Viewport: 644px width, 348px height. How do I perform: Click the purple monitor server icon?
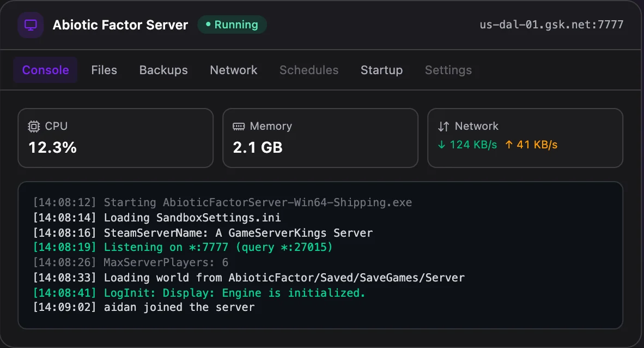click(31, 25)
